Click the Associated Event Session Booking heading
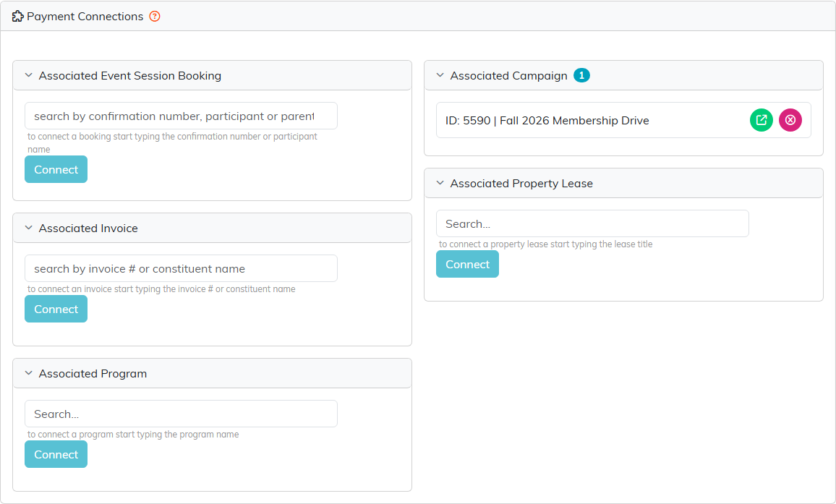The width and height of the screenshot is (836, 504). (x=130, y=76)
